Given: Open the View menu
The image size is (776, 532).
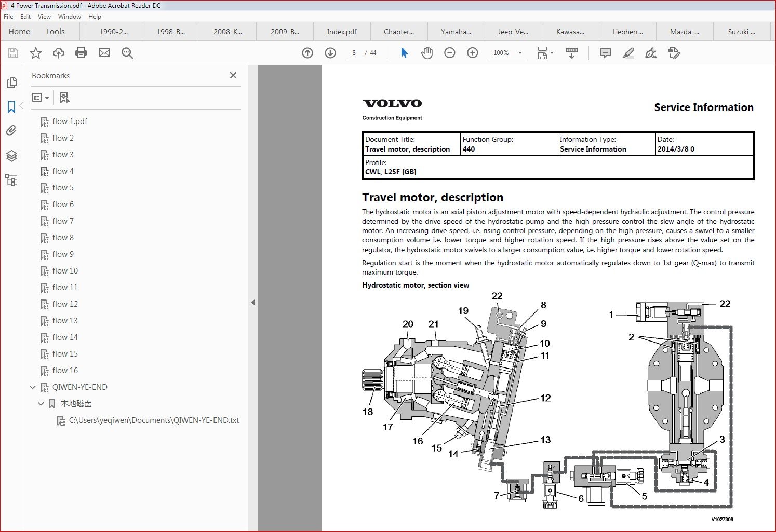Looking at the screenshot, I should (x=45, y=17).
